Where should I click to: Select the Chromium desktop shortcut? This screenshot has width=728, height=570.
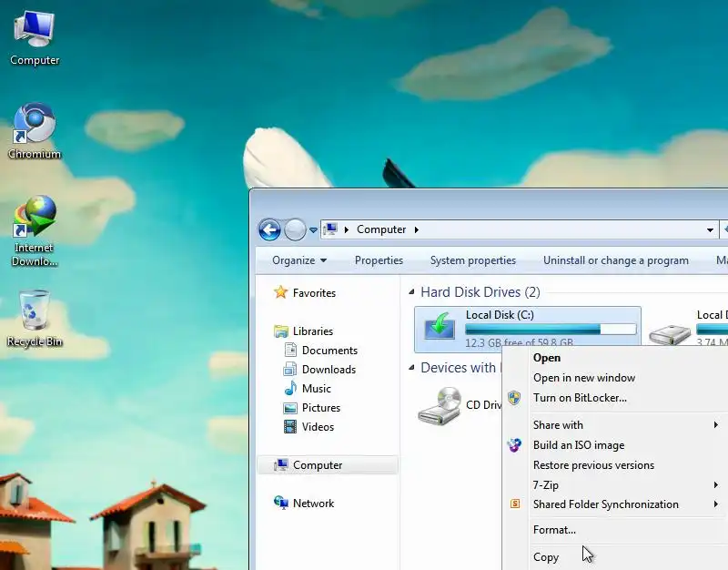[35, 131]
